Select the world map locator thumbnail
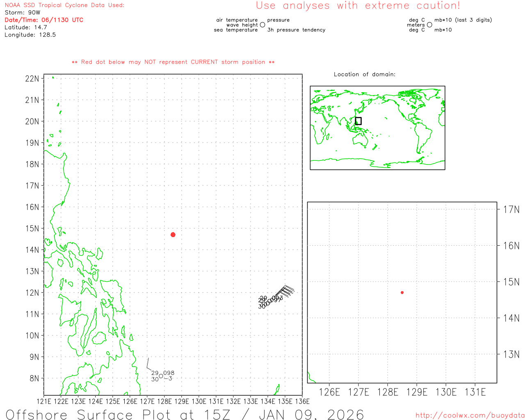The width and height of the screenshot is (525, 420). [x=377, y=128]
